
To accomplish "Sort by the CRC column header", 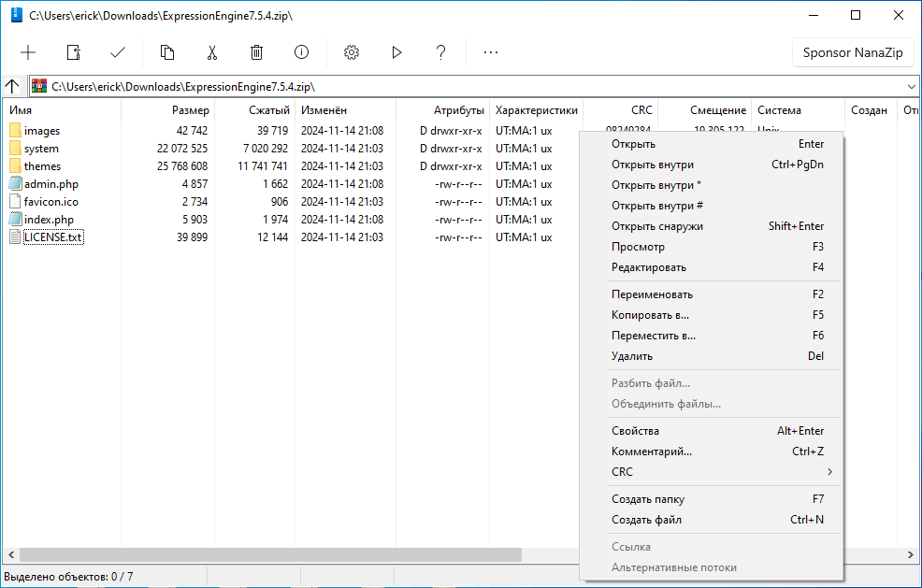I will [620, 110].
